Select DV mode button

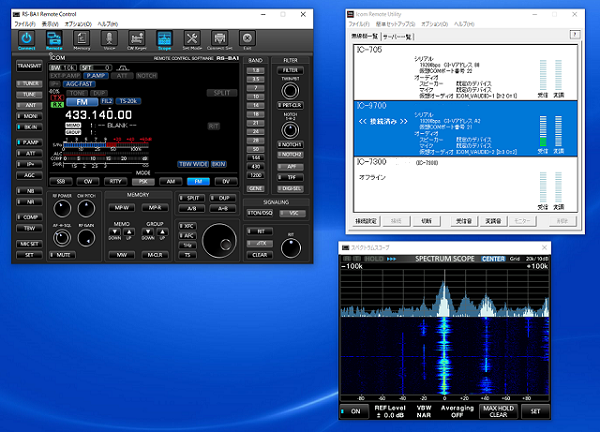[226, 181]
